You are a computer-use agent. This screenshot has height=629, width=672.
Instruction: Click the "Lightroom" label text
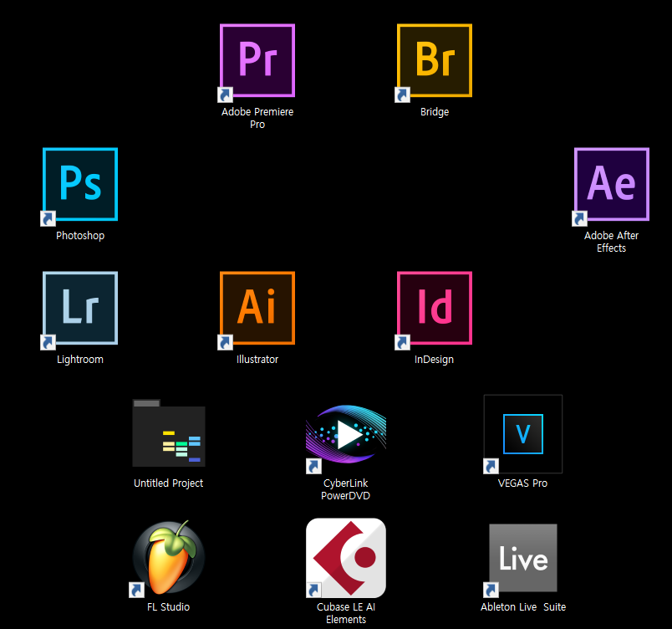pyautogui.click(x=80, y=360)
